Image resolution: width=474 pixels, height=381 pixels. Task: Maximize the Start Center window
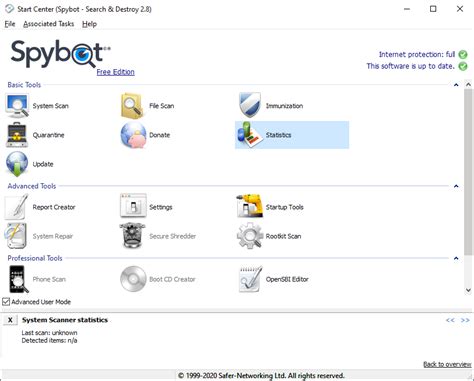coord(433,9)
